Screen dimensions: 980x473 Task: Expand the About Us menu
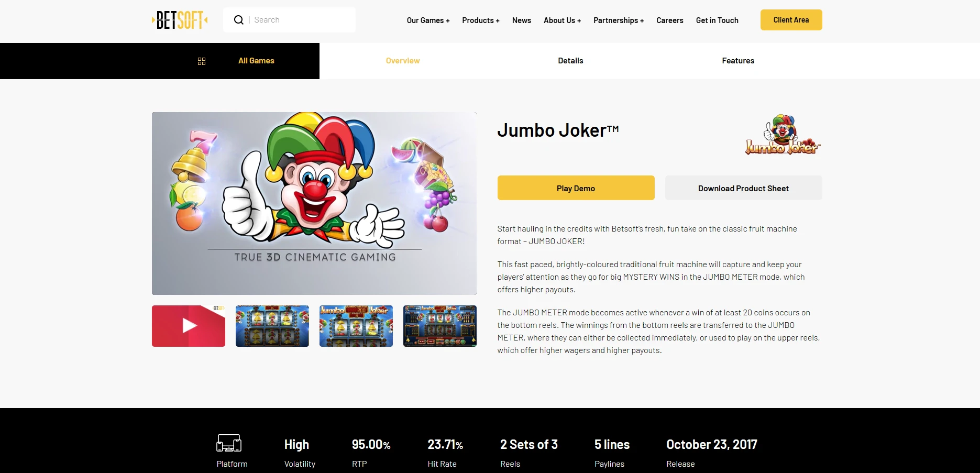click(x=562, y=20)
